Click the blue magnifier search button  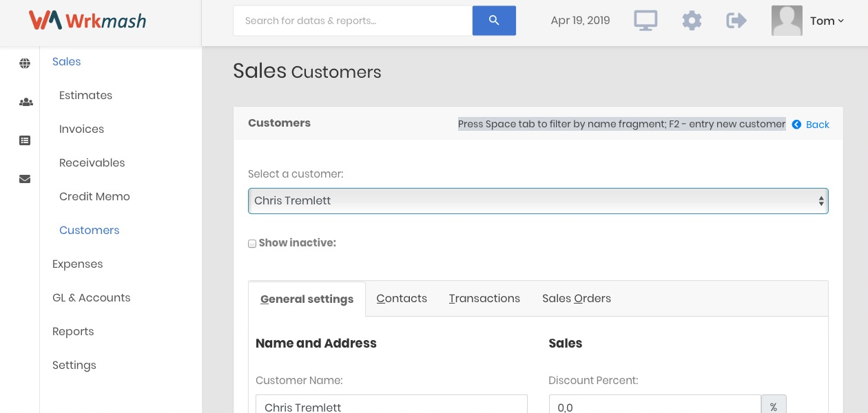pyautogui.click(x=494, y=21)
